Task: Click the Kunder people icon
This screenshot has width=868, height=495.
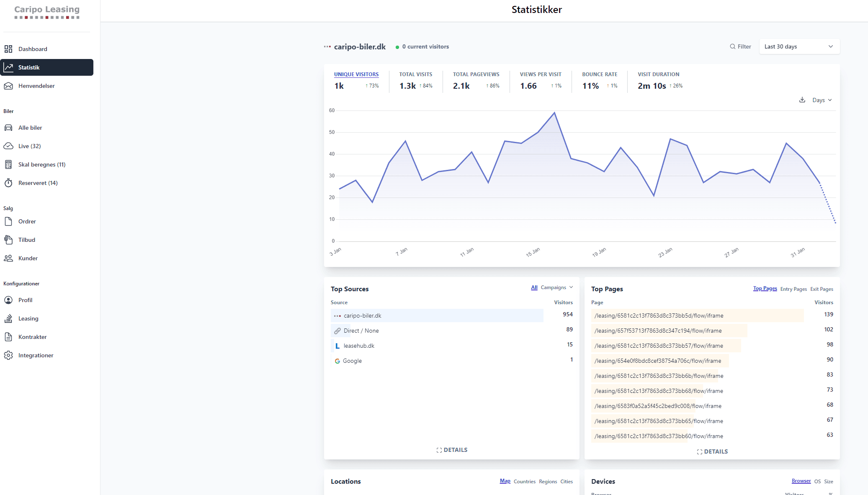Action: [x=8, y=258]
